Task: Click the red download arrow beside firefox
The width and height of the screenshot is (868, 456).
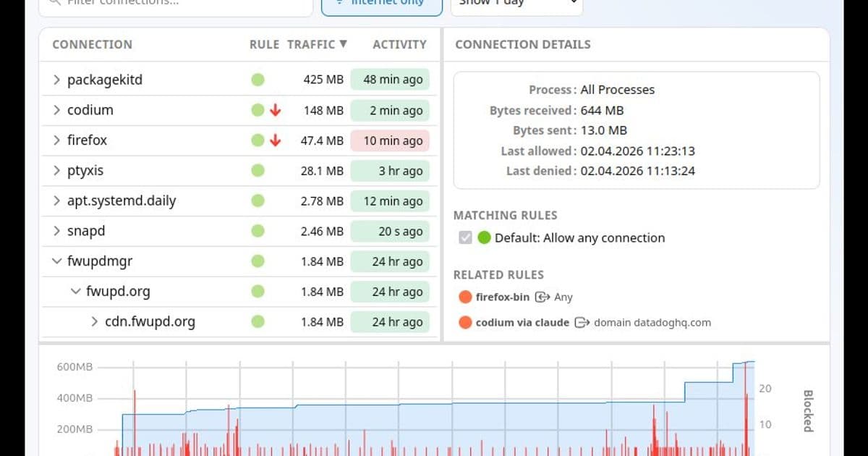Action: pyautogui.click(x=273, y=140)
